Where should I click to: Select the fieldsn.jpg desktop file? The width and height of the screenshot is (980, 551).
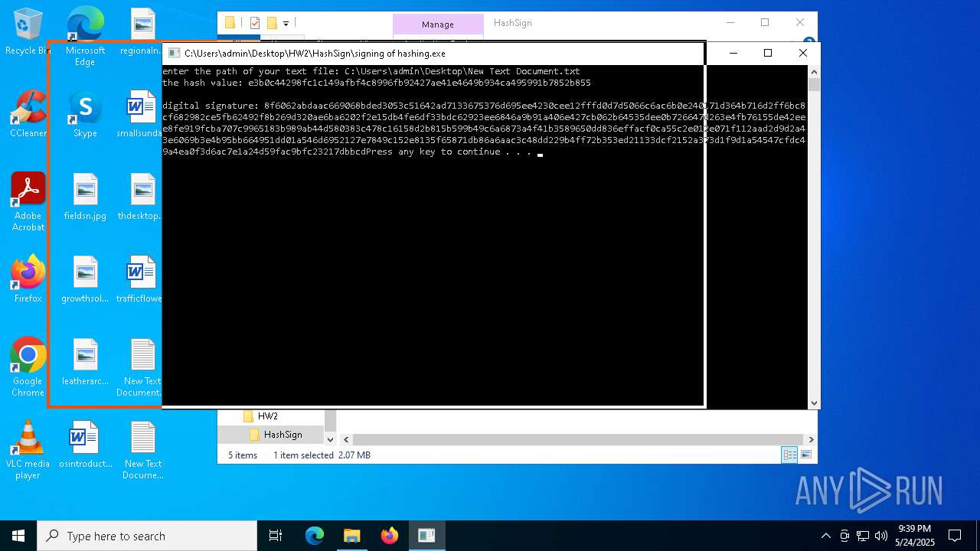pos(85,197)
